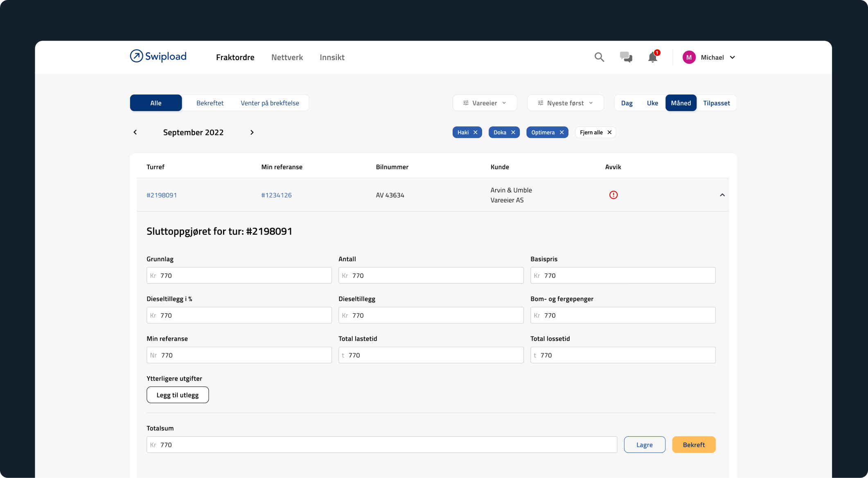Screen dimensions: 868x478
Task: Click the Bilnummer column header
Action: point(392,167)
